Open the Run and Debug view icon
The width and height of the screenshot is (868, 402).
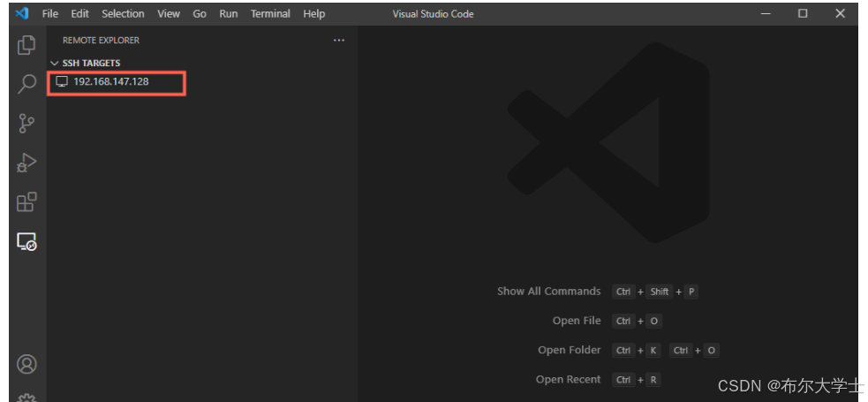[x=26, y=163]
